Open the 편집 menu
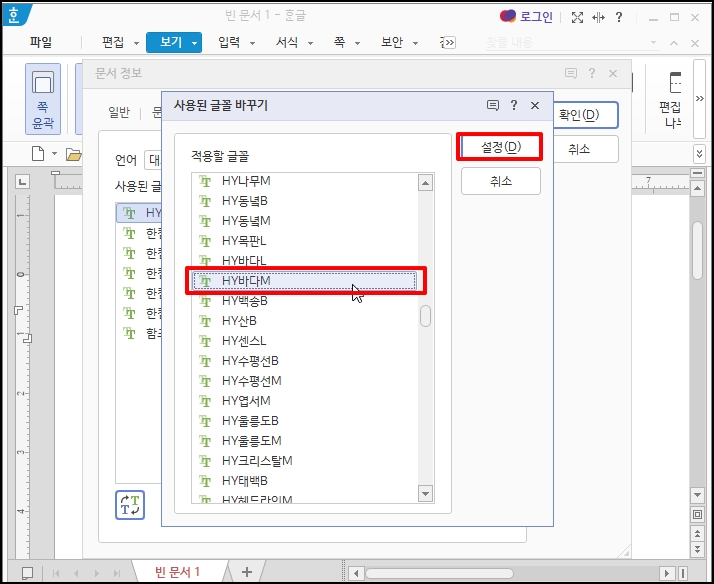The height and width of the screenshot is (584, 714). coord(113,42)
